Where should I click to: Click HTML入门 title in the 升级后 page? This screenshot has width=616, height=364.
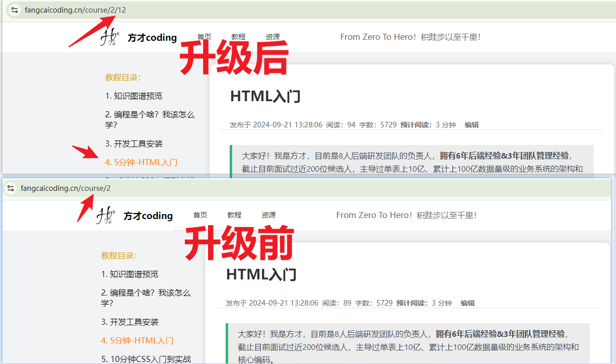pos(265,96)
